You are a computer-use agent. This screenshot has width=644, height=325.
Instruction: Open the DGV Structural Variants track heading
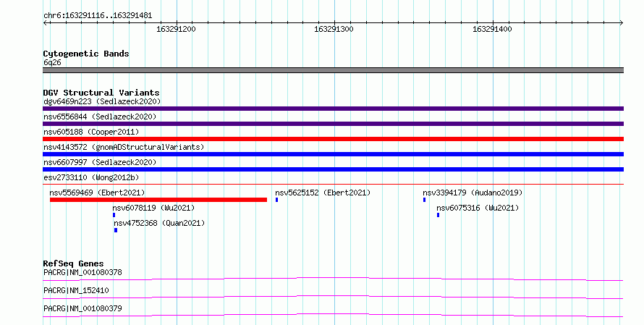click(101, 93)
